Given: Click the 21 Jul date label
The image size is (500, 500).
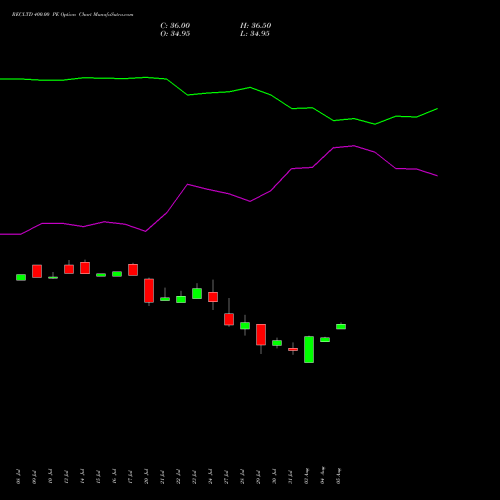Looking at the screenshot, I should (x=162, y=477).
